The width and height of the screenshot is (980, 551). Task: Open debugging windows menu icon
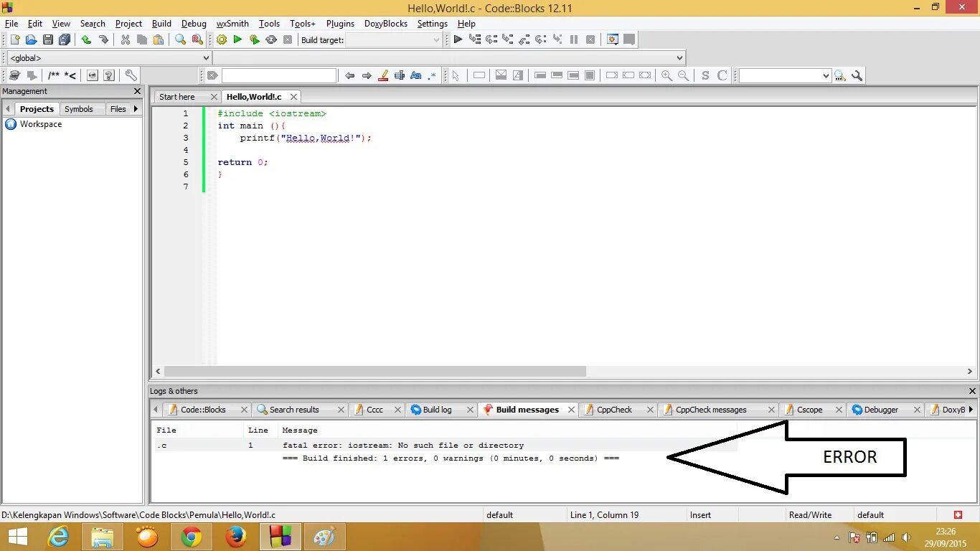point(613,40)
